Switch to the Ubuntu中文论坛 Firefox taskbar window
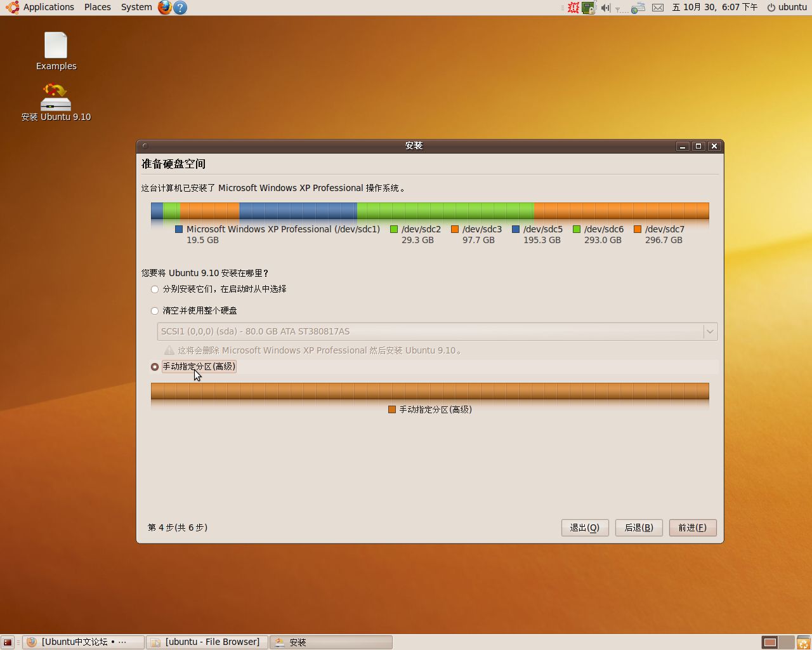The image size is (812, 650). click(83, 642)
